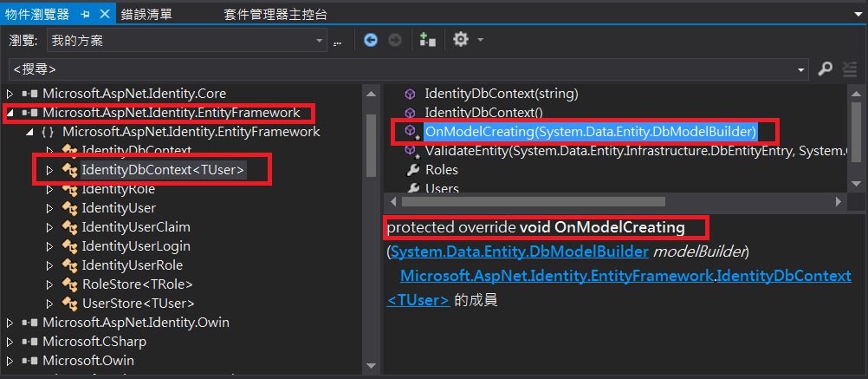
Task: Click the class icon of IdentityUser
Action: (69, 208)
